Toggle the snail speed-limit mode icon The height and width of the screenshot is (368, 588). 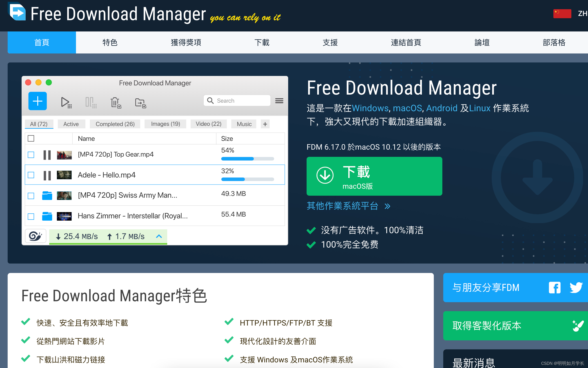(x=36, y=236)
